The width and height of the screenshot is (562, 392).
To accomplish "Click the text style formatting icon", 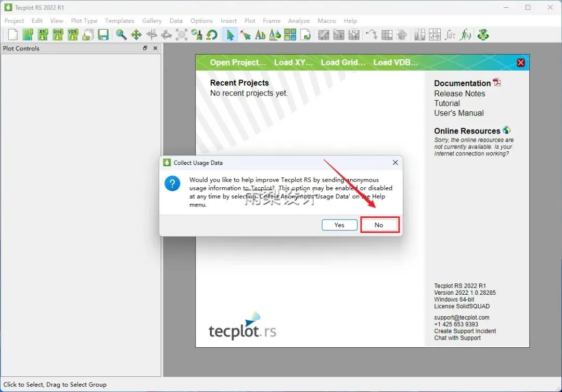I will (275, 35).
